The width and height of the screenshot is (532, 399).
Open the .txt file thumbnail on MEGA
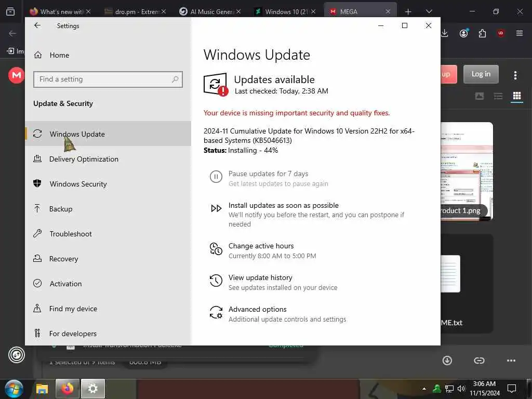point(467,283)
